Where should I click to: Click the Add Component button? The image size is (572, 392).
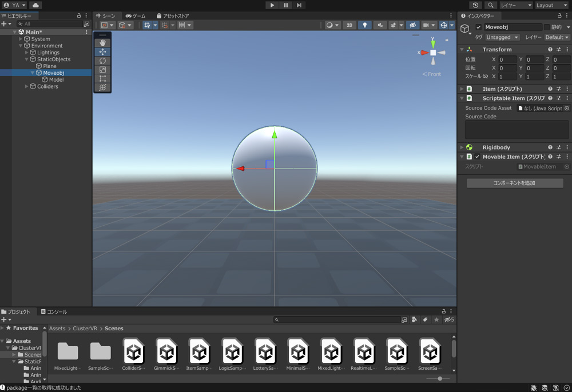pos(515,183)
